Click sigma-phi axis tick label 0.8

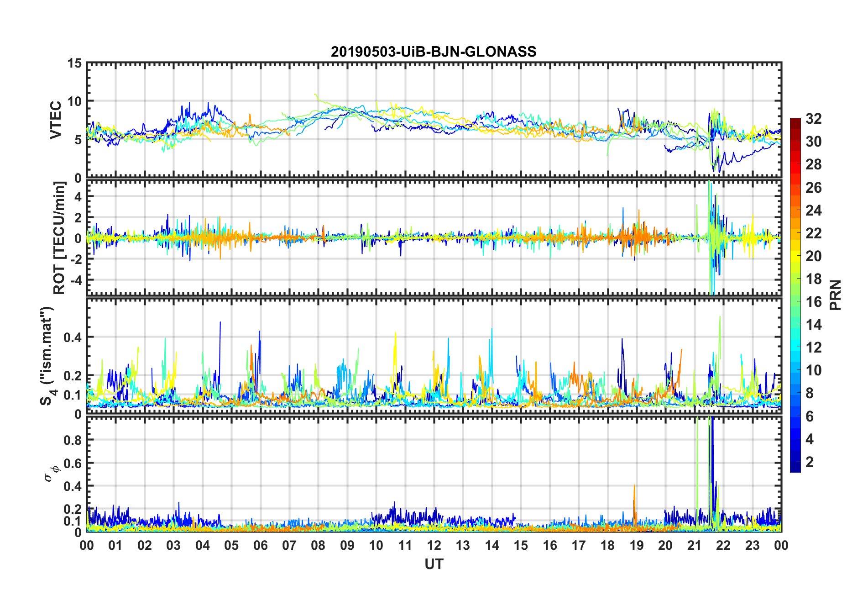pos(72,440)
